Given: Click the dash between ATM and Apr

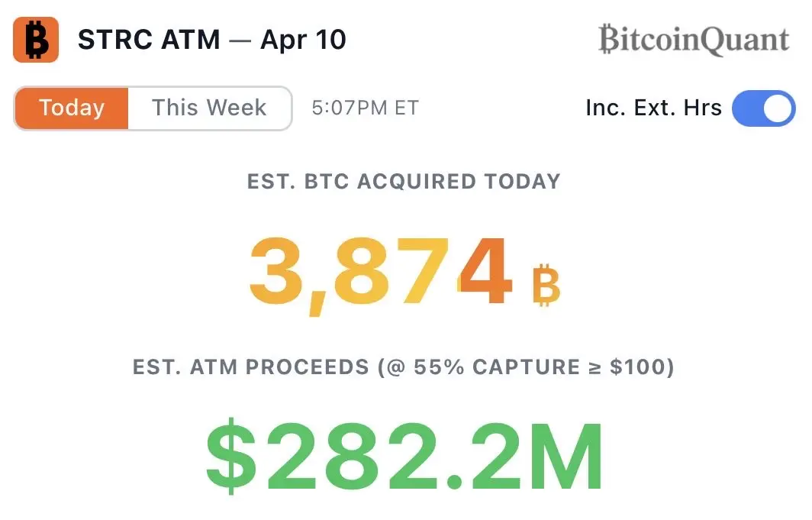Looking at the screenshot, I should [240, 40].
